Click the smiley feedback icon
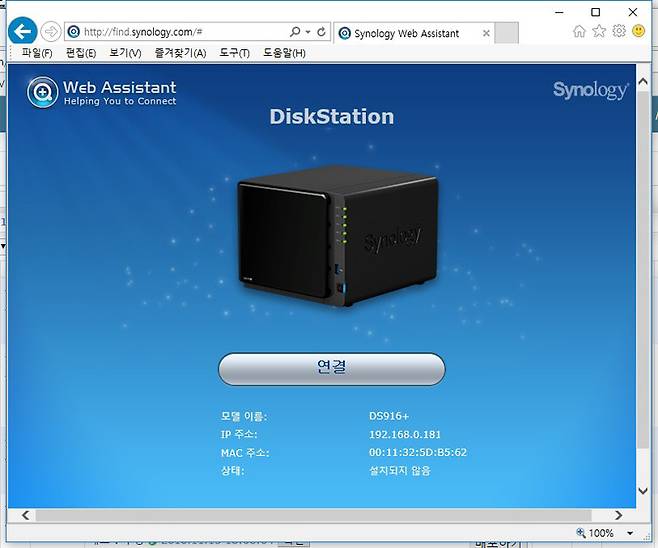The image size is (658, 548). point(638,31)
